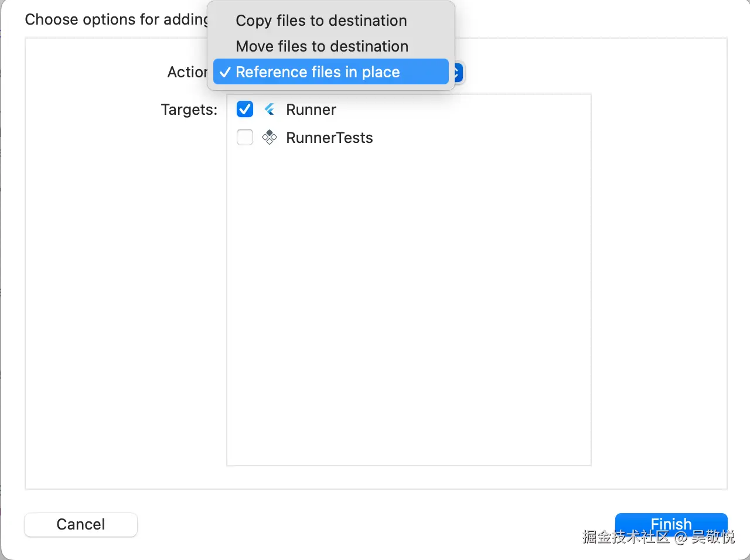
Task: Choose Move files to destination
Action: pyautogui.click(x=322, y=46)
